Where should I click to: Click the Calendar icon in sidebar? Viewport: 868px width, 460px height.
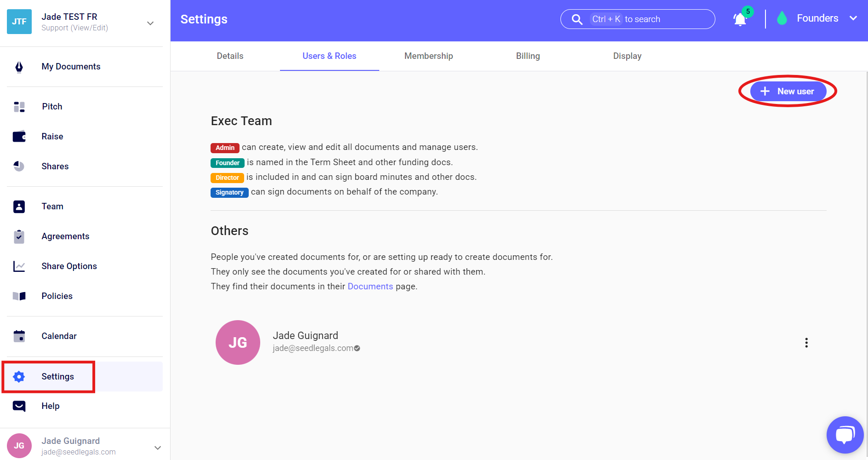(19, 336)
